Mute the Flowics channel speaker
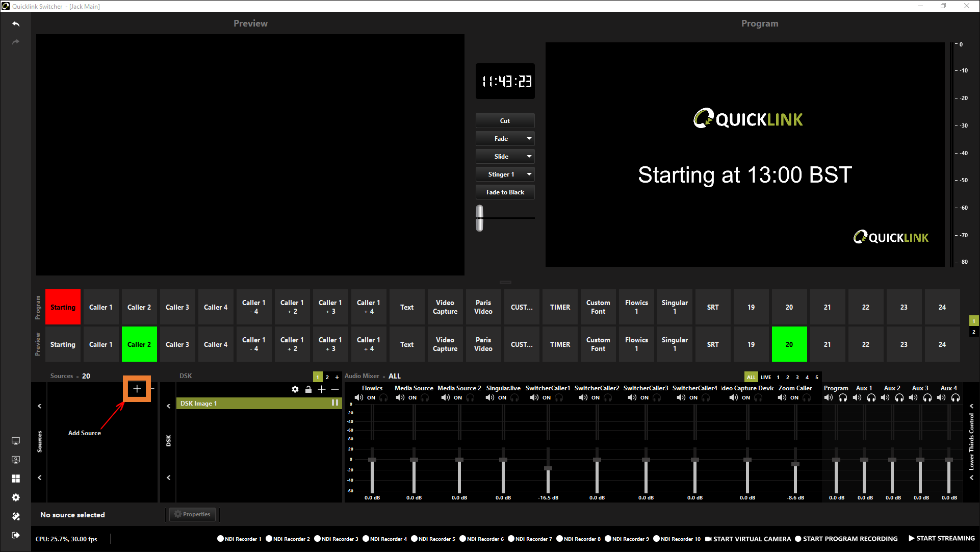This screenshot has height=552, width=980. (x=358, y=397)
